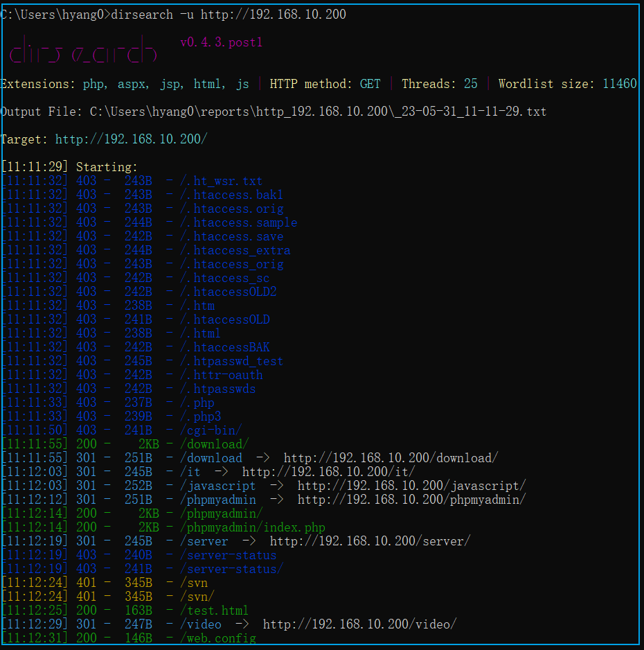Click the redirect URL http://192.168.10.200/phpmyadmin/

[x=411, y=500]
